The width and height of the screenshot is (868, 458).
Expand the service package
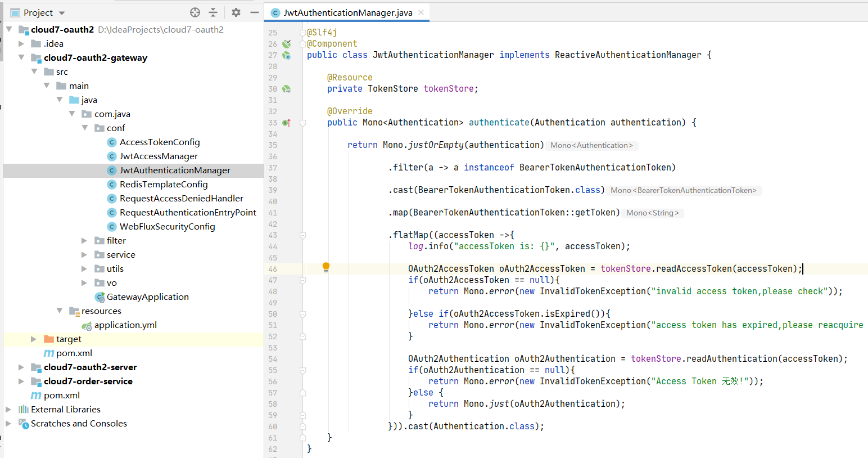(x=85, y=254)
